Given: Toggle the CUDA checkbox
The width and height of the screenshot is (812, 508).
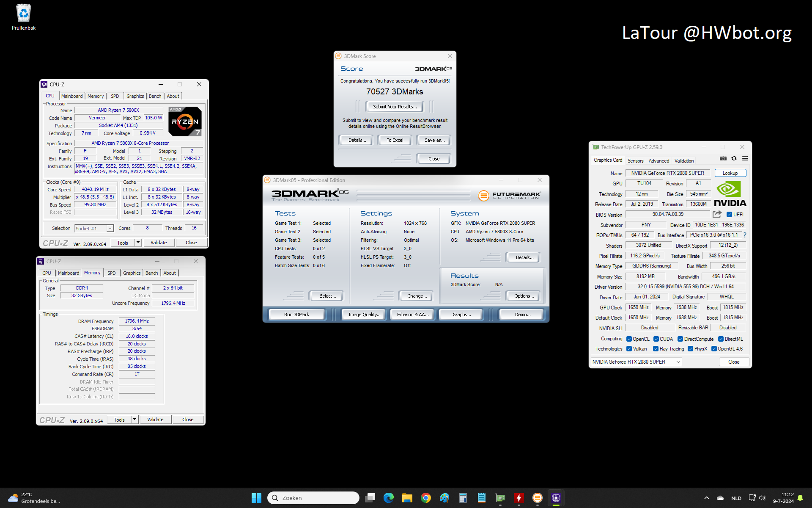Looking at the screenshot, I should click(656, 339).
